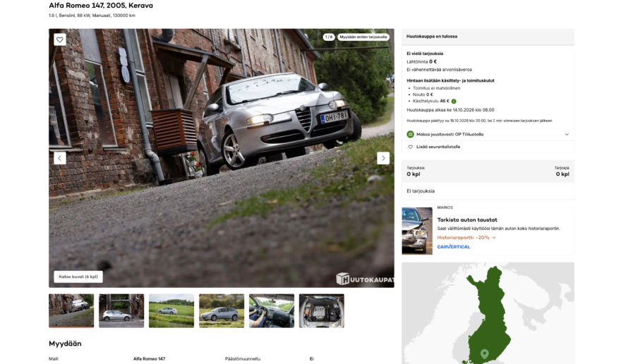The width and height of the screenshot is (621, 364).
Task: Click 'Huutokauppa alkaa ke 14.10.2026' text
Action: (450, 110)
